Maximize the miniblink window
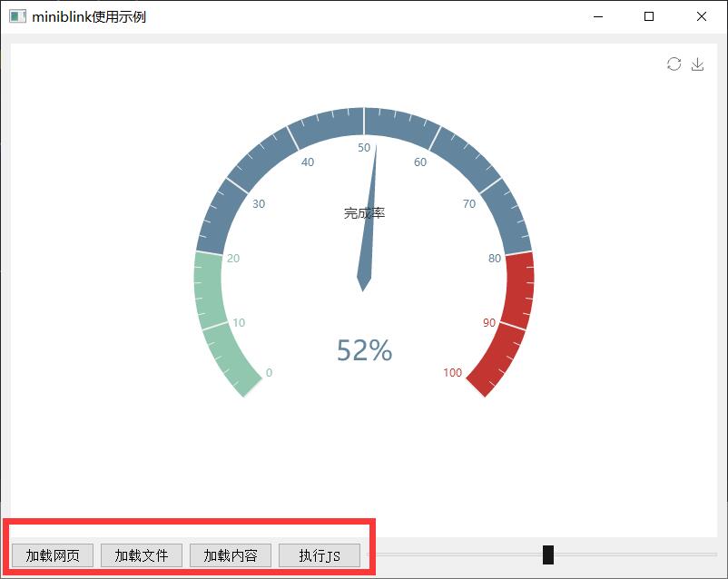 (649, 16)
